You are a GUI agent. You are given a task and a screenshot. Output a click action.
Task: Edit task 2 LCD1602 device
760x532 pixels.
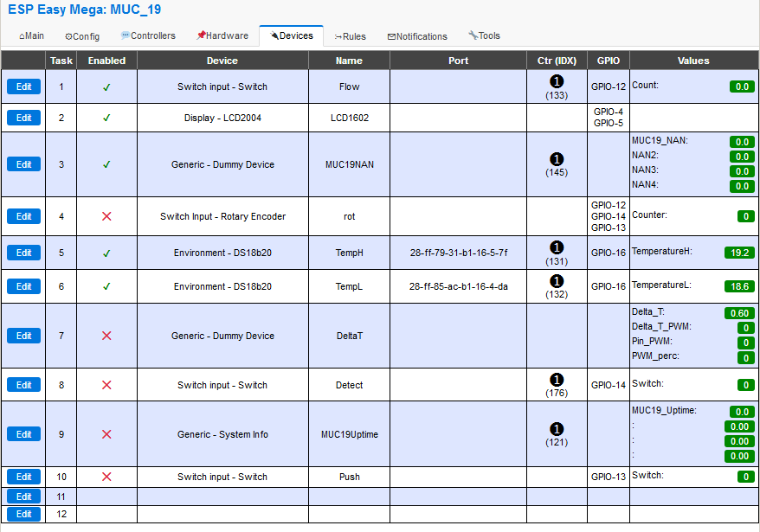tap(23, 118)
